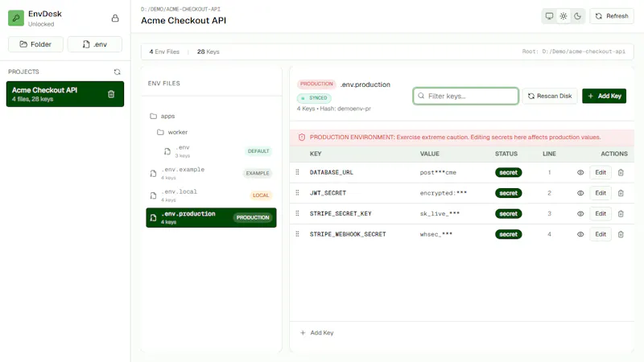644x362 pixels.
Task: Edit the STRIPE_WEBHOOK_SECRET key
Action: click(601, 234)
